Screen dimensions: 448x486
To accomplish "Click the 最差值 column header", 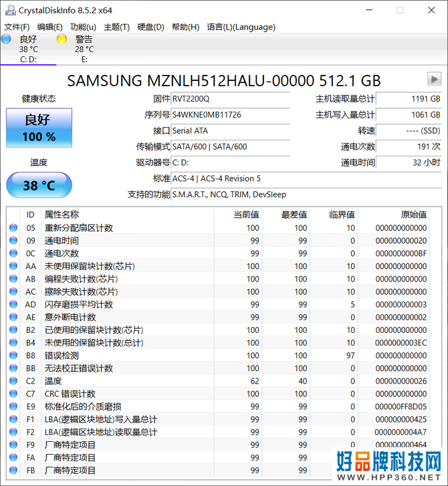I will click(286, 215).
